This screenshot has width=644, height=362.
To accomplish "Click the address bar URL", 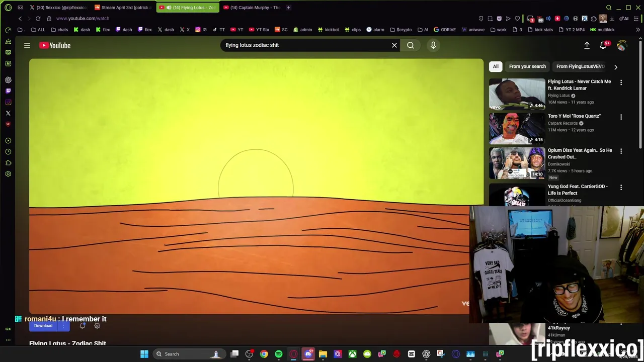I will 83,19.
